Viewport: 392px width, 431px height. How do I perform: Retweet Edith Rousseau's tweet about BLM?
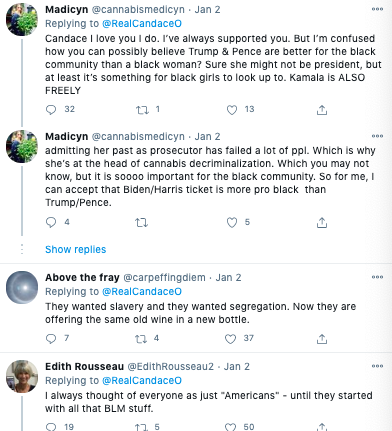[141, 427]
